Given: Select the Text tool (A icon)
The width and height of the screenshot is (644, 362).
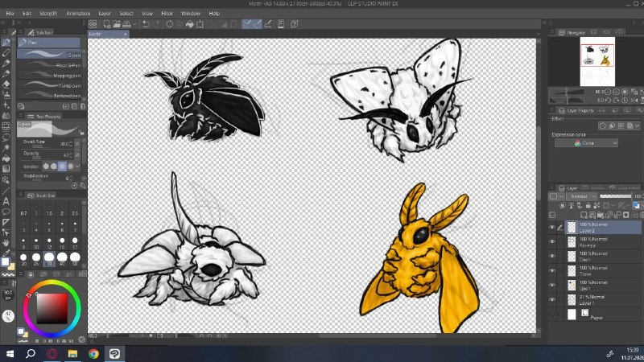Looking at the screenshot, I should (x=6, y=201).
